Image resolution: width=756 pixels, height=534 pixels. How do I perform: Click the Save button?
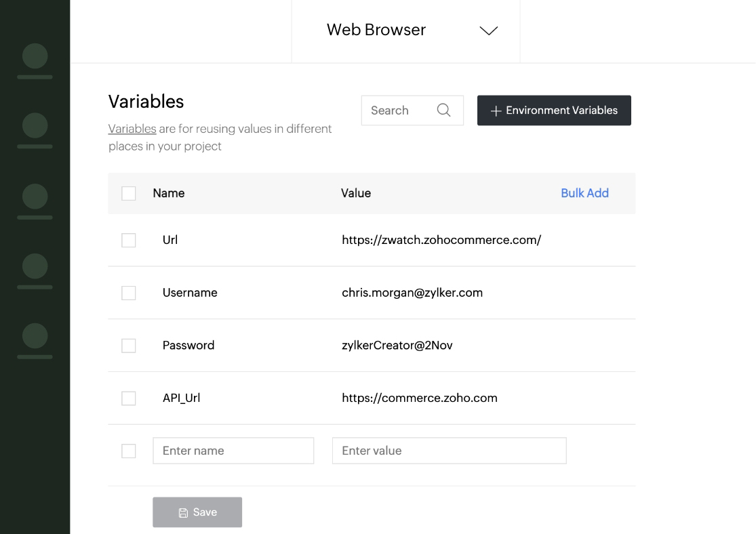coord(197,512)
